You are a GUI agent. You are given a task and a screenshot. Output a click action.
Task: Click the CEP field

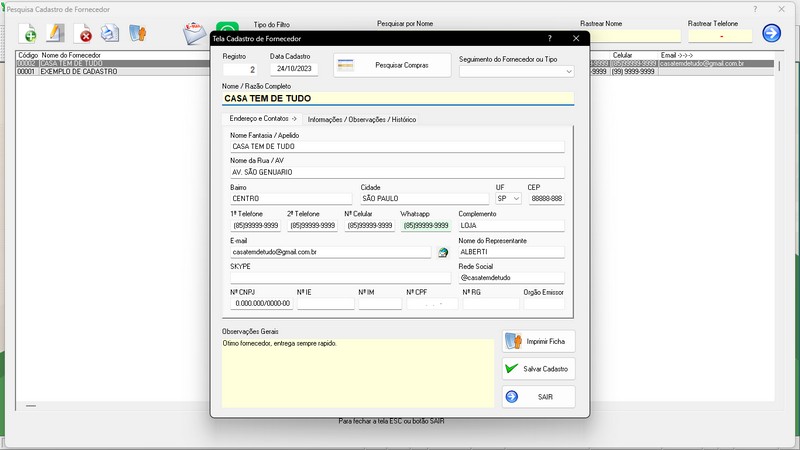coord(546,198)
